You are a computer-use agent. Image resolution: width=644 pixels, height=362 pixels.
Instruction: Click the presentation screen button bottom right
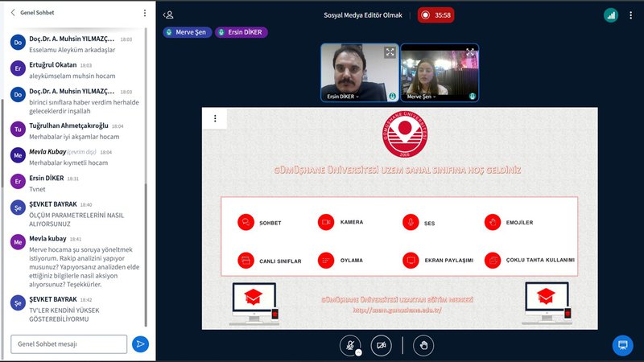click(x=621, y=345)
